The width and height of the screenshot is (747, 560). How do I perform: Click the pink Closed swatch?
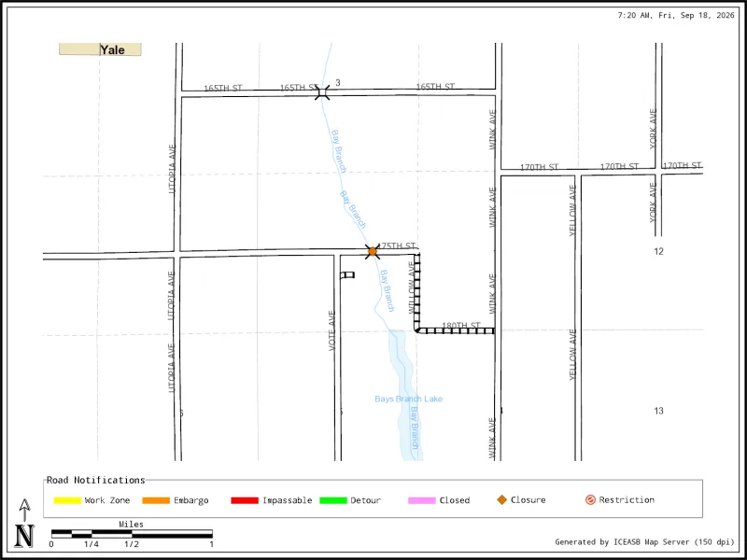pos(422,500)
